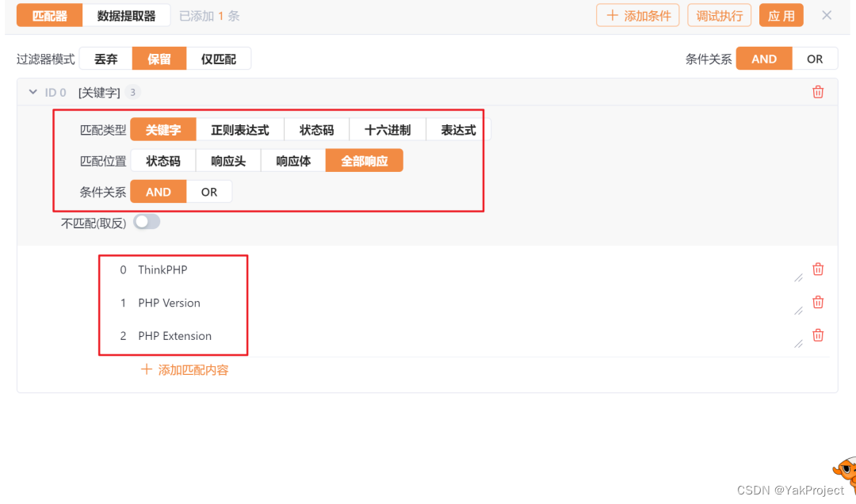Click the 添加条件 button
856x504 pixels.
[x=637, y=15]
